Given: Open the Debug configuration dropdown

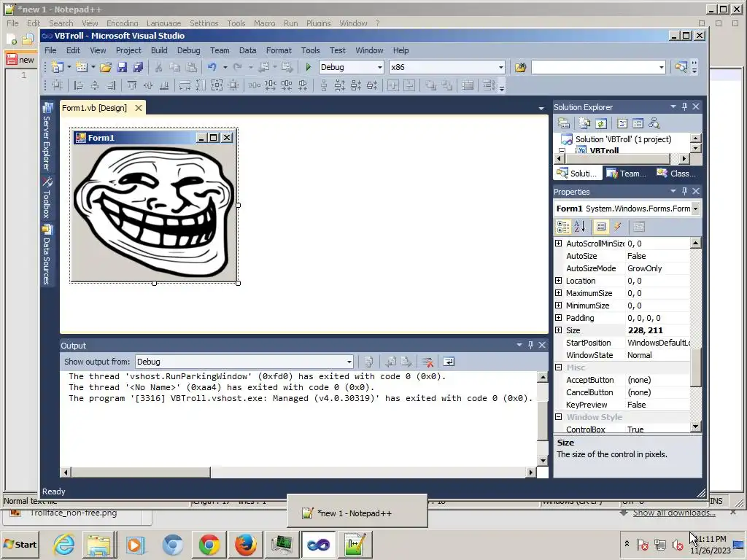Looking at the screenshot, I should (x=379, y=67).
